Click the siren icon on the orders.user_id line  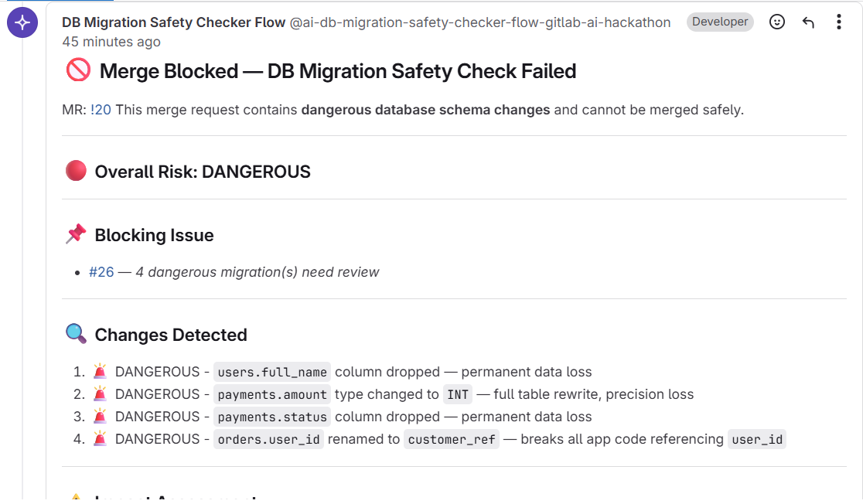coord(100,439)
